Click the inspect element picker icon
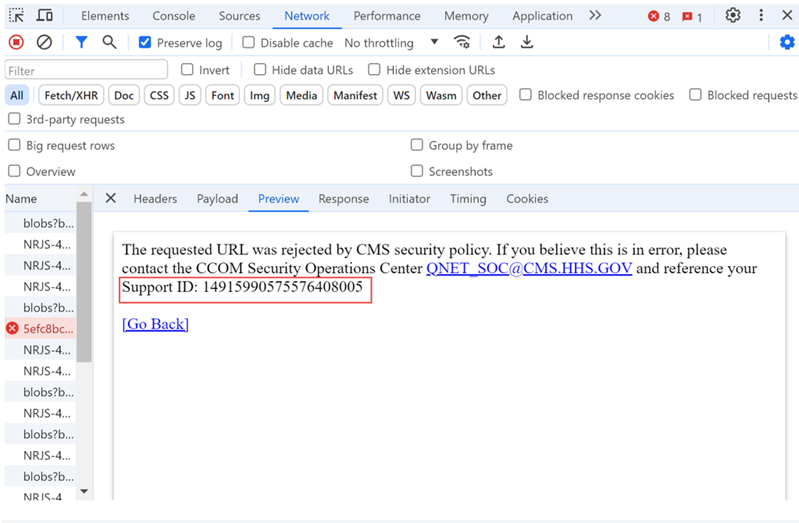799x523 pixels. point(17,16)
